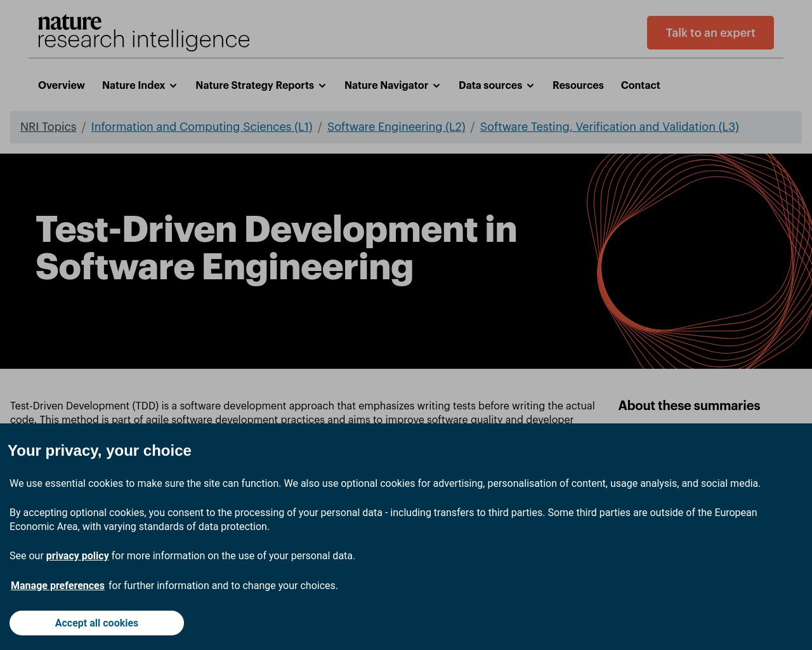Screen dimensions: 812x650
Task: Navigate to Information and Computing Sciences (L1)
Action: [x=202, y=126]
